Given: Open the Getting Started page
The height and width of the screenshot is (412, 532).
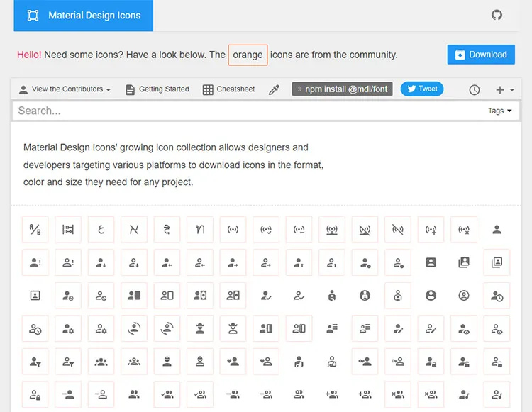Looking at the screenshot, I should [157, 89].
